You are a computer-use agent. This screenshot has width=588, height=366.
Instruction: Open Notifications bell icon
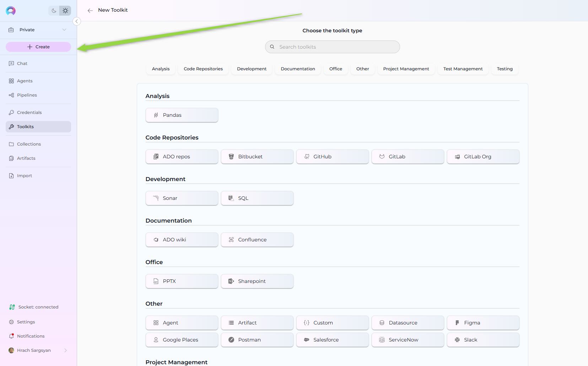tap(11, 336)
